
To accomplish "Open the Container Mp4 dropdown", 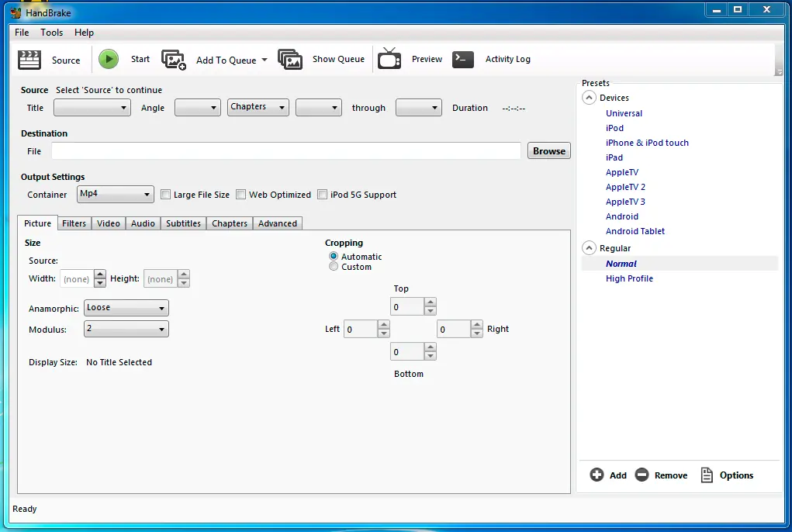I will (115, 195).
